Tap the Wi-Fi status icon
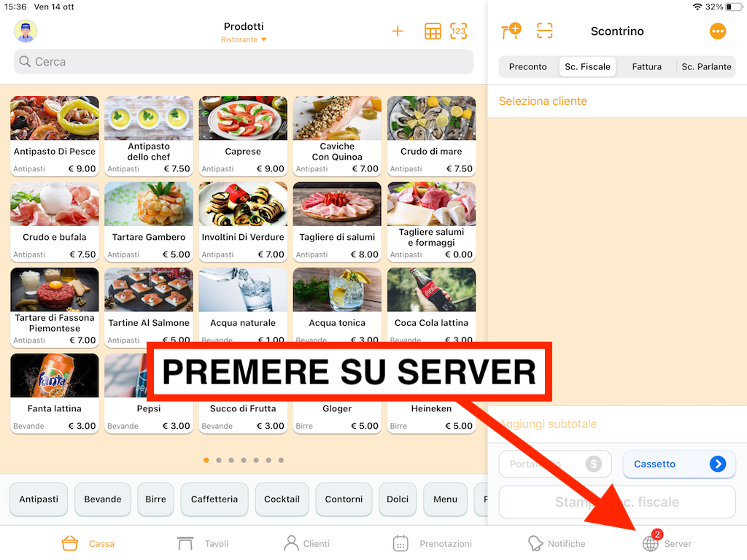This screenshot has width=747, height=560. 697,7
